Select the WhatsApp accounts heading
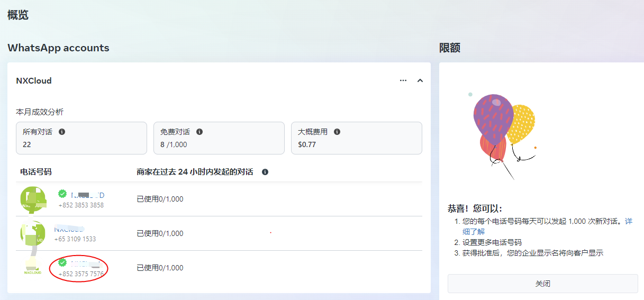The height and width of the screenshot is (300, 644). pos(58,48)
